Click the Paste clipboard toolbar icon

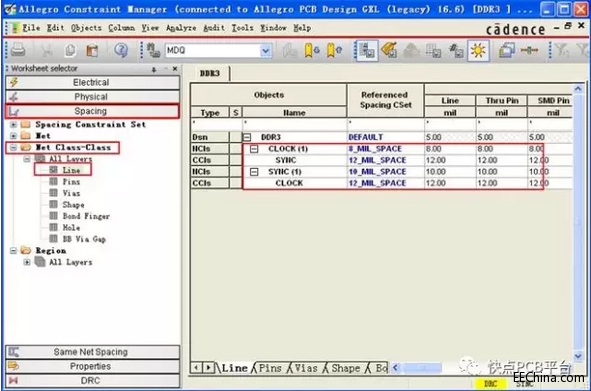point(92,50)
